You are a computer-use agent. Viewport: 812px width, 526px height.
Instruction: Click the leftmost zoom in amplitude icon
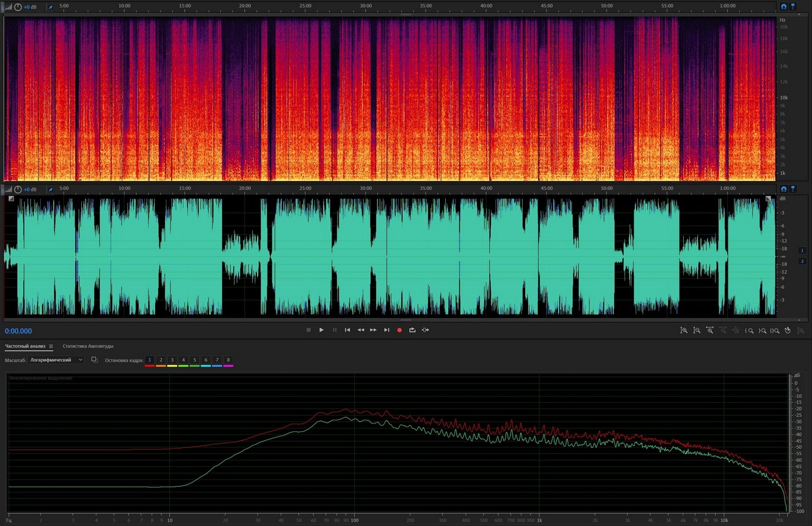[684, 330]
